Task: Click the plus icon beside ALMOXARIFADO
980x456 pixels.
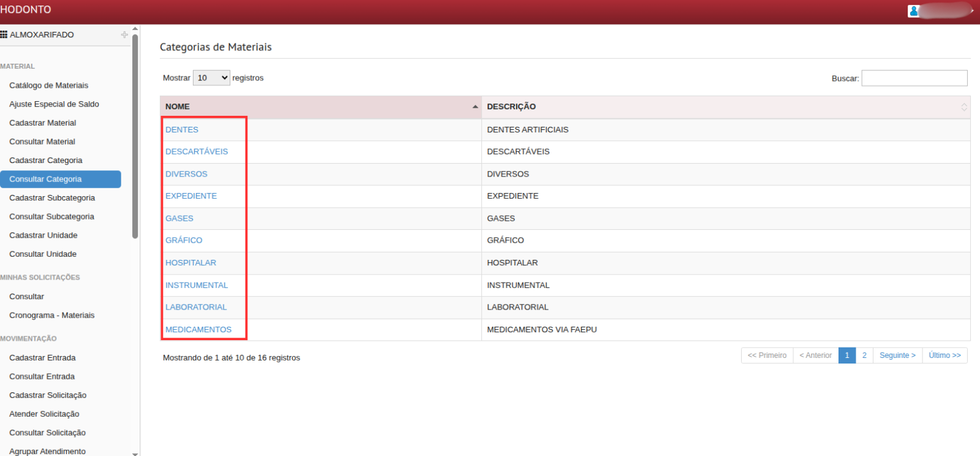Action: click(x=124, y=35)
